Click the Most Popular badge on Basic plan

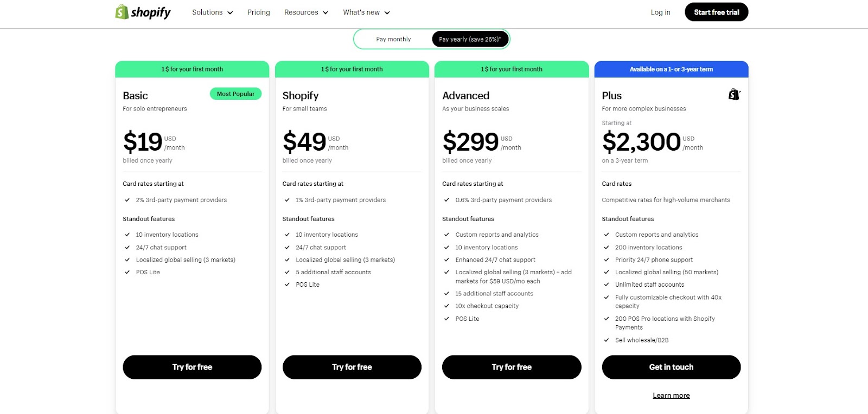(x=235, y=94)
